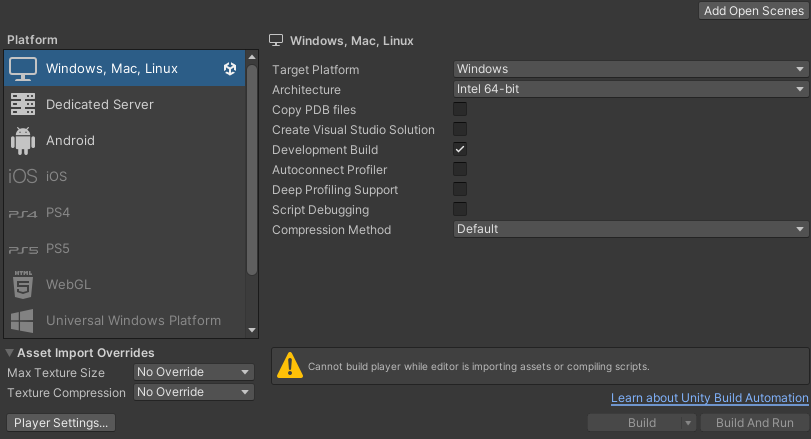Click the Add Open Scenes button
This screenshot has height=439, width=811.
click(754, 11)
